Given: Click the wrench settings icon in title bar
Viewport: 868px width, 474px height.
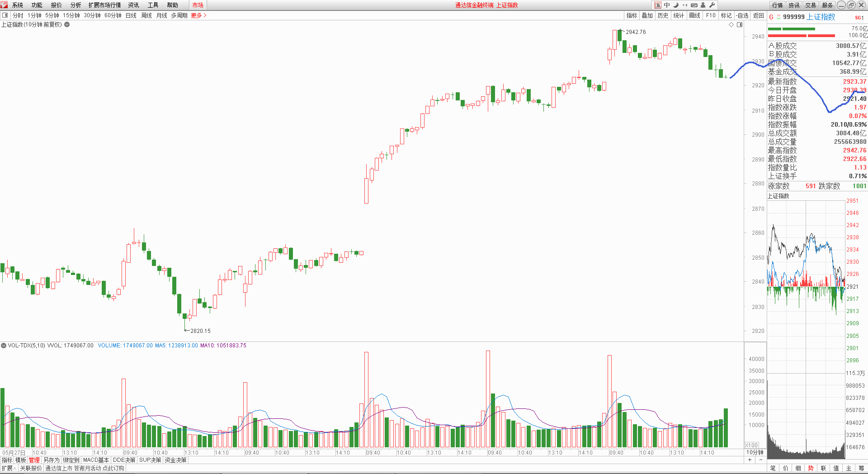Looking at the screenshot, I should [x=712, y=5].
